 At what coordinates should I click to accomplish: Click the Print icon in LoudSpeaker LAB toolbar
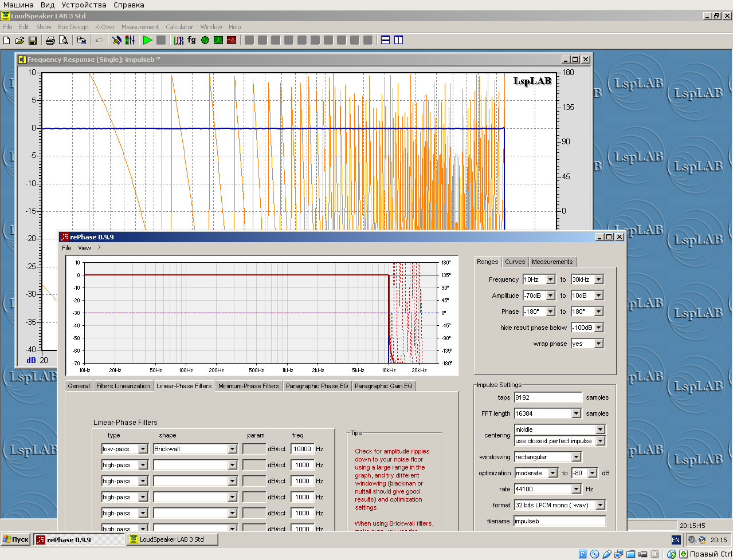click(x=50, y=40)
